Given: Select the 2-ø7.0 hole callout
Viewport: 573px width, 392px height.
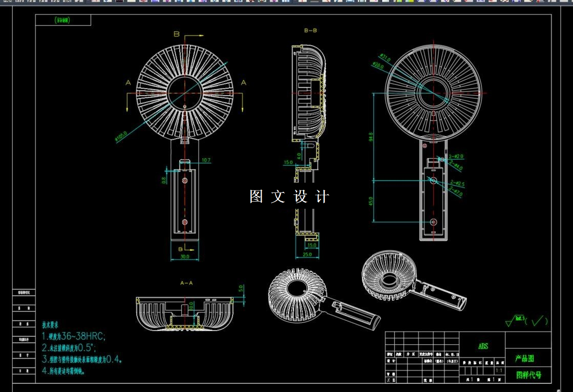Looking at the screenshot, I should (x=456, y=192).
